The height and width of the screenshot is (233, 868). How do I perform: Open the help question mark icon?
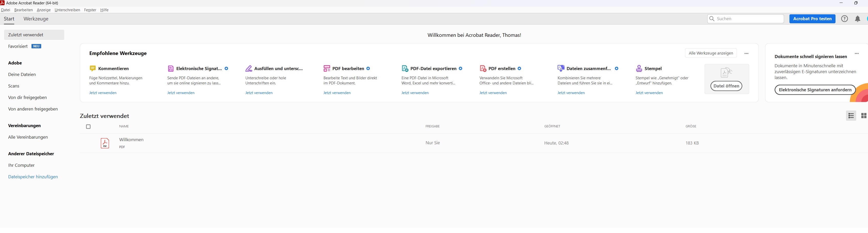(844, 19)
